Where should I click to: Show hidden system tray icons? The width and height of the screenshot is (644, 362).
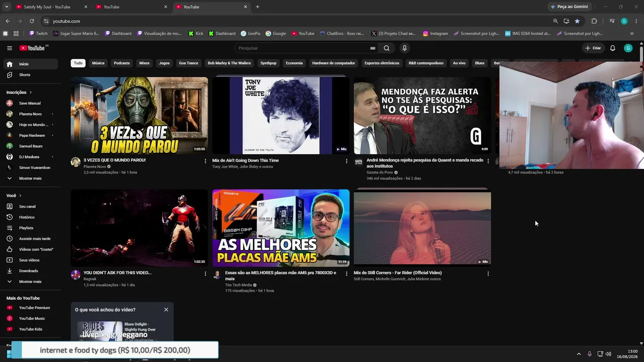[x=579, y=354]
